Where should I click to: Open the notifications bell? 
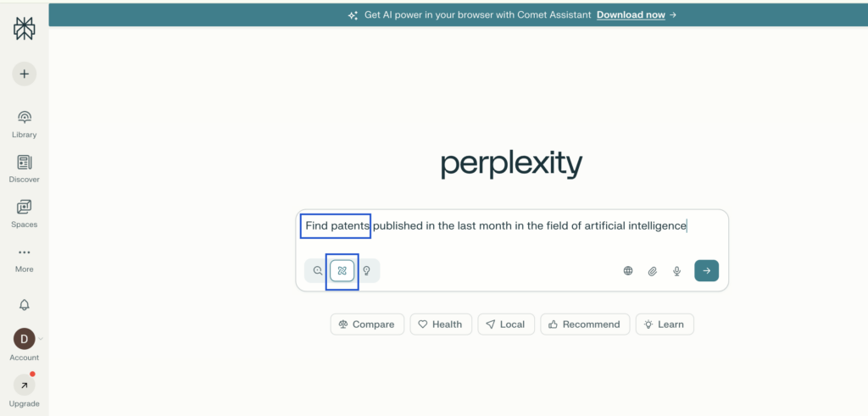point(24,305)
